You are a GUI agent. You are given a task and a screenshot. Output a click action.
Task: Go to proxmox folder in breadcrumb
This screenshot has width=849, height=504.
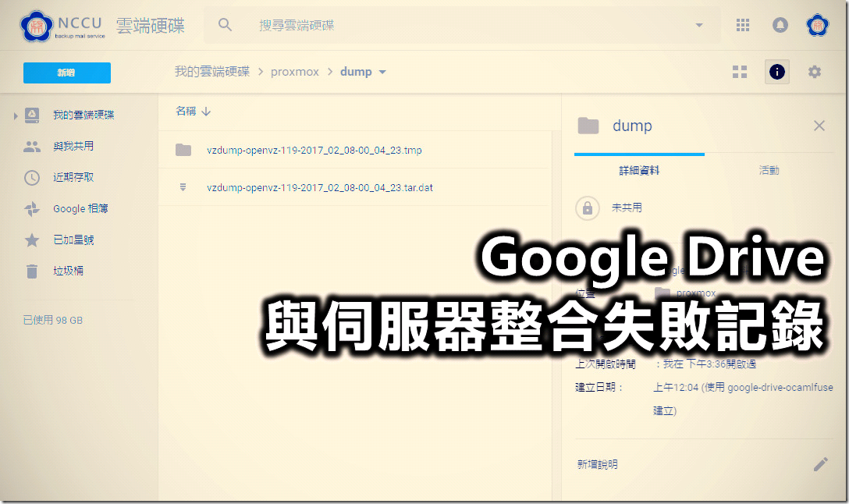click(x=294, y=72)
